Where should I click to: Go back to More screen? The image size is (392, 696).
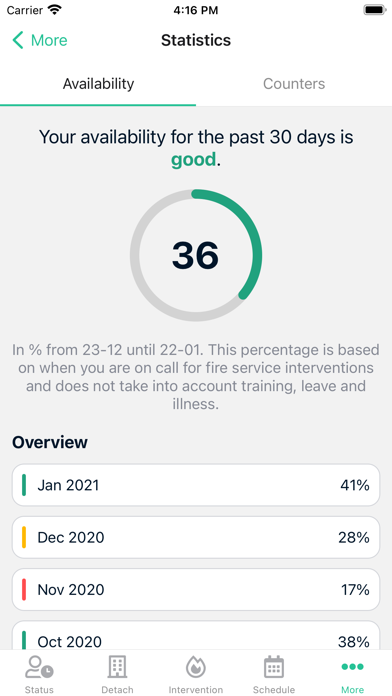tap(40, 40)
